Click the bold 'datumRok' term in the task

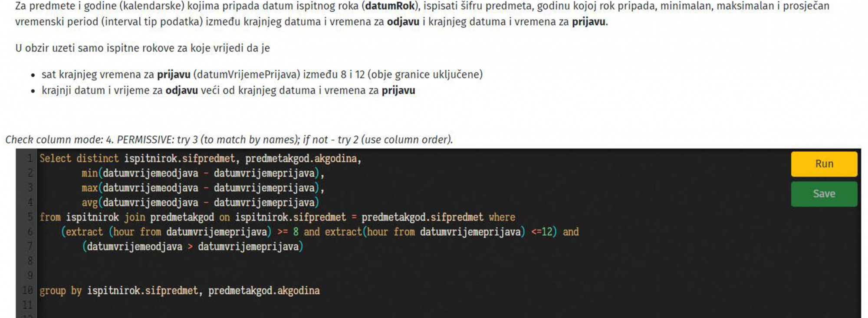click(x=390, y=6)
